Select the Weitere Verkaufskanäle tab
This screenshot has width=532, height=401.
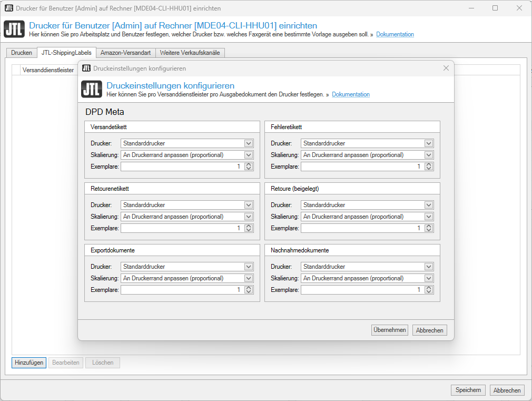pos(190,53)
